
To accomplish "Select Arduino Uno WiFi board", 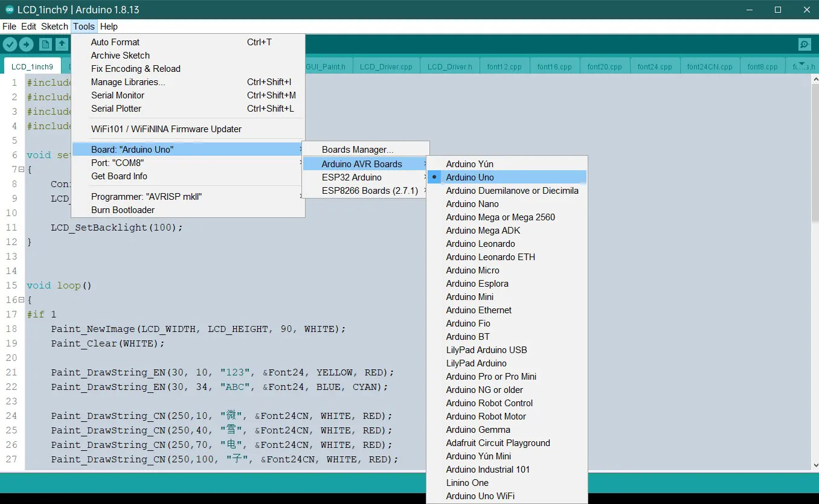I will pos(507,496).
